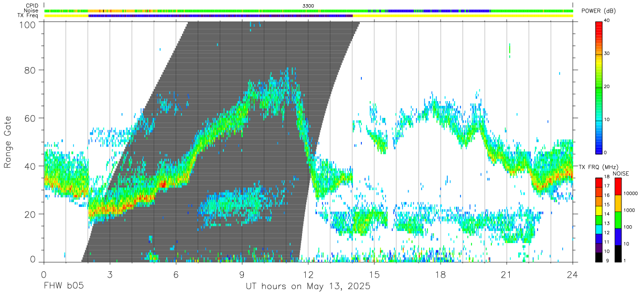
Task: Click the x-axis tick label "12"
Action: [308, 274]
